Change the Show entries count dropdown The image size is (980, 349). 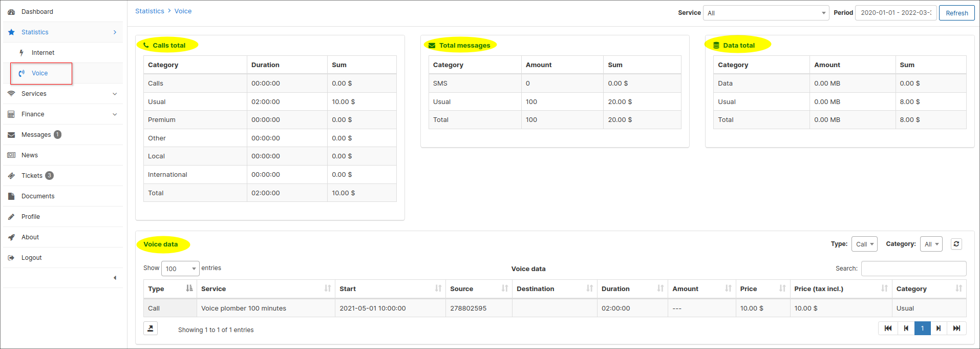tap(180, 269)
